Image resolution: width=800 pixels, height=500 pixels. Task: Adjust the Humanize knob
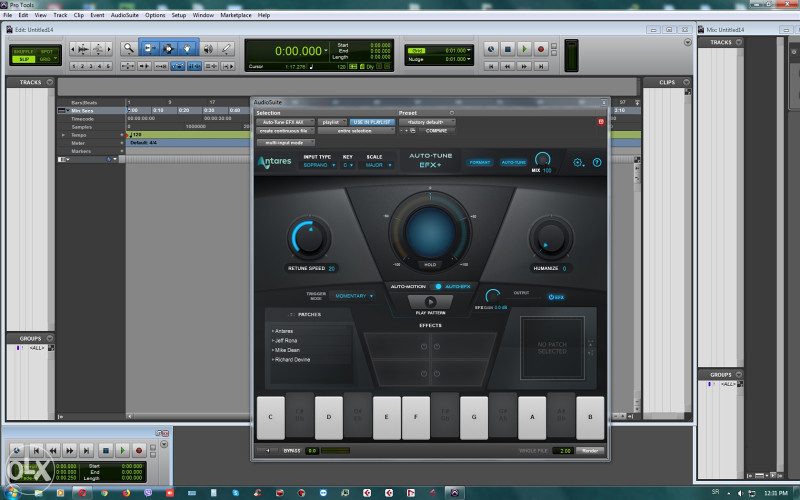(551, 238)
